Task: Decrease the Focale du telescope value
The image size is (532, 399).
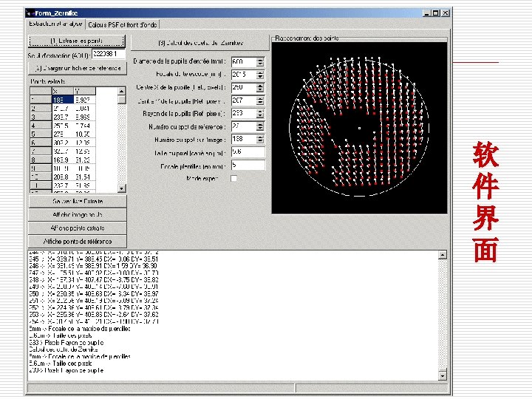Action: coord(260,77)
